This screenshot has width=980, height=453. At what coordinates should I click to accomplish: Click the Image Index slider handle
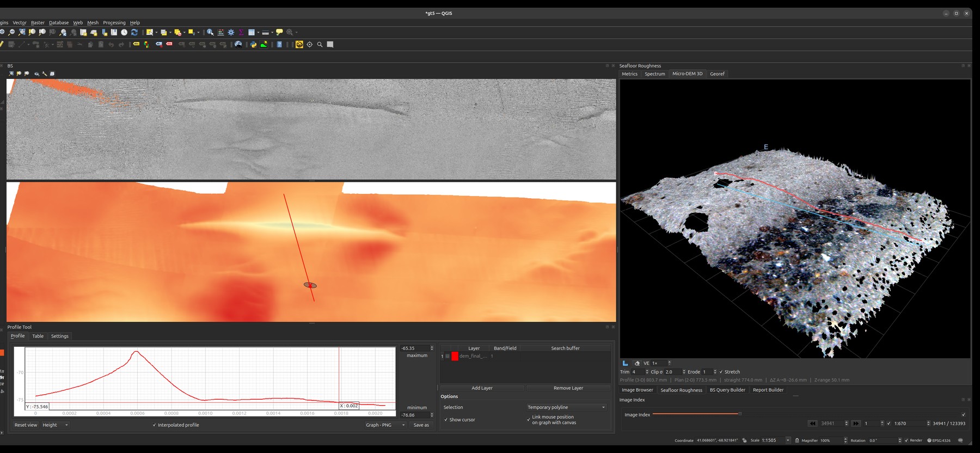pyautogui.click(x=739, y=414)
